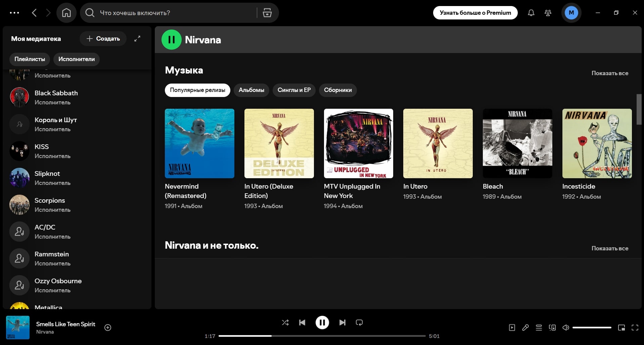Open Scorpions artist in library

pyautogui.click(x=77, y=205)
